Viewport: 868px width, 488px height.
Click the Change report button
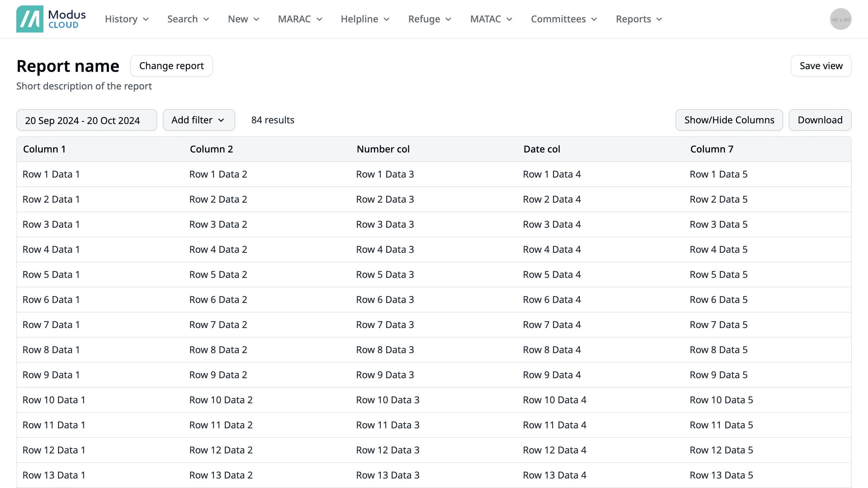pos(171,66)
